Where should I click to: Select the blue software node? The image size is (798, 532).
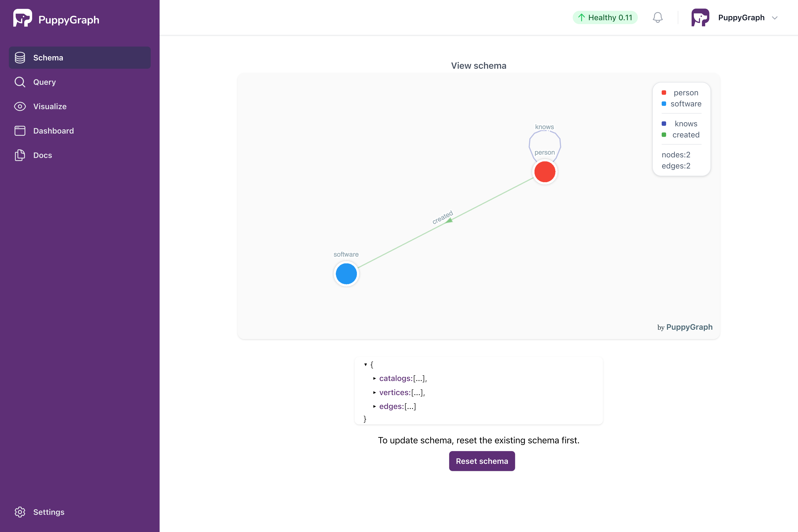[346, 273]
